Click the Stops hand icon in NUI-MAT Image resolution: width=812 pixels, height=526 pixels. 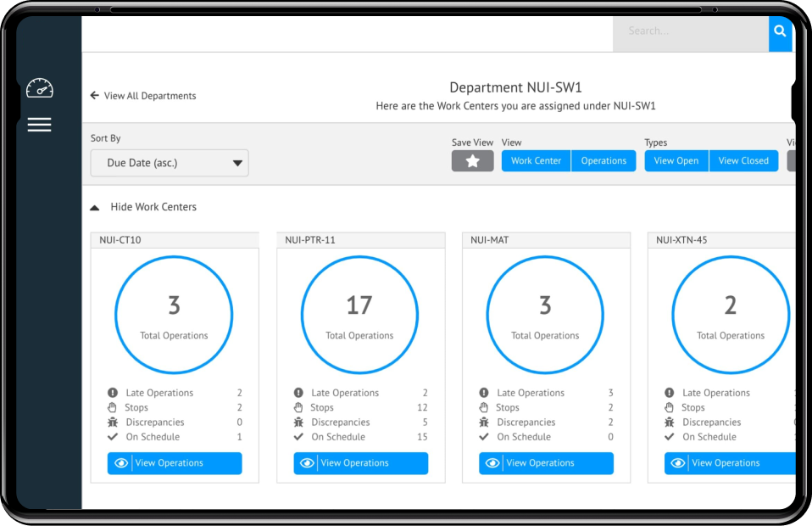484,407
